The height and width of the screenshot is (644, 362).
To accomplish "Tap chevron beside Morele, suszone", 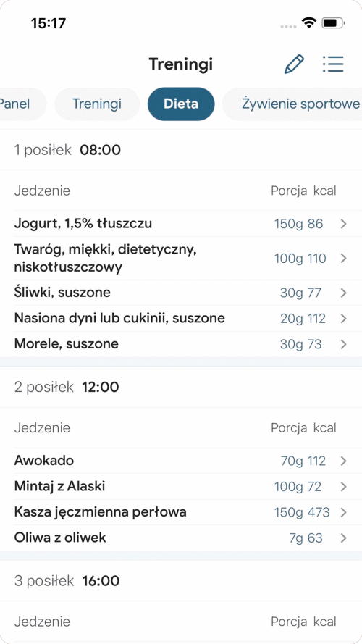I will pyautogui.click(x=344, y=344).
